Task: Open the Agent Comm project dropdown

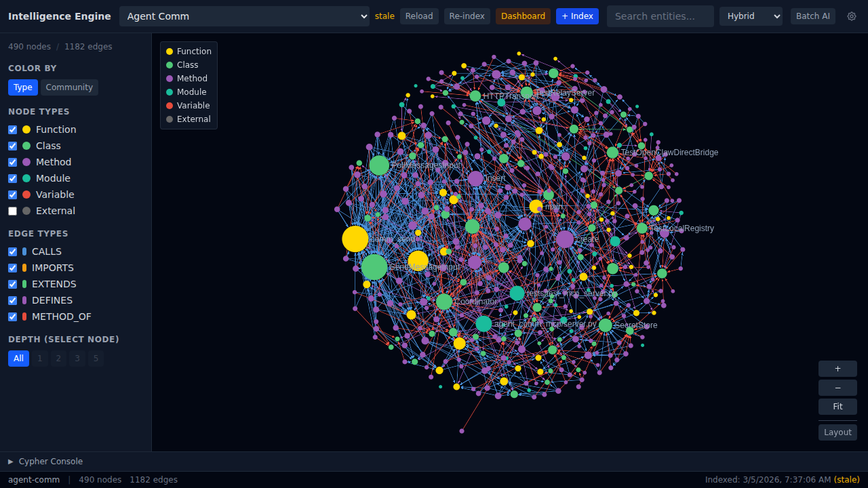Action: [244, 16]
